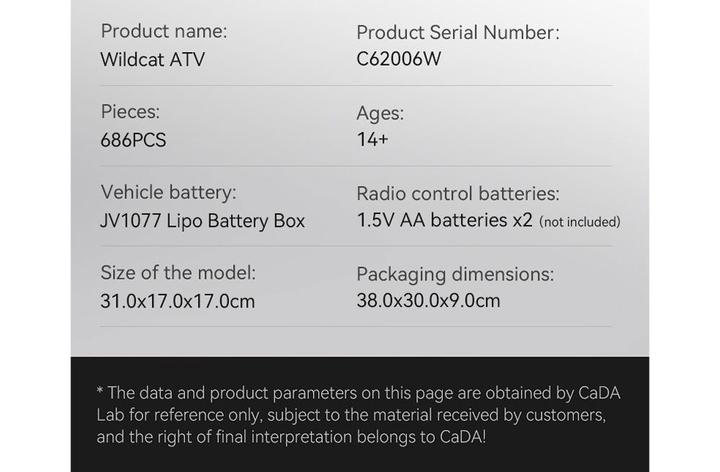Image resolution: width=720 pixels, height=472 pixels.
Task: Select the Wildcat ATV product name text
Action: (x=152, y=59)
